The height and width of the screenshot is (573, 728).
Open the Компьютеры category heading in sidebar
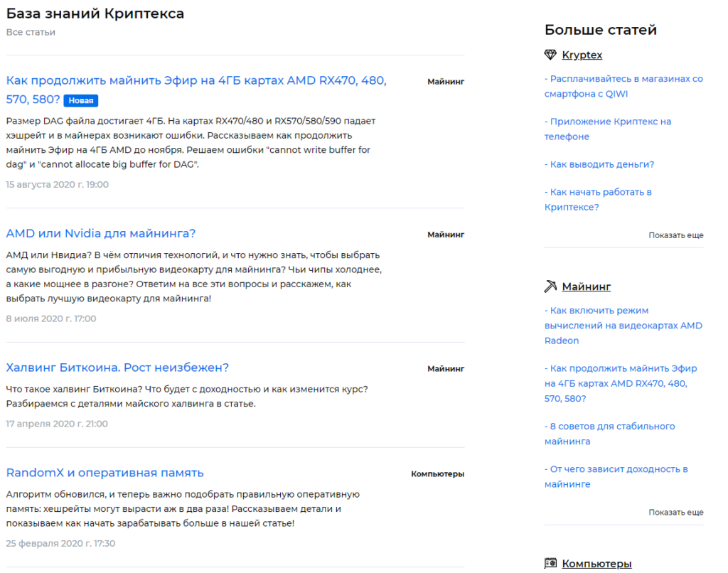pos(596,564)
